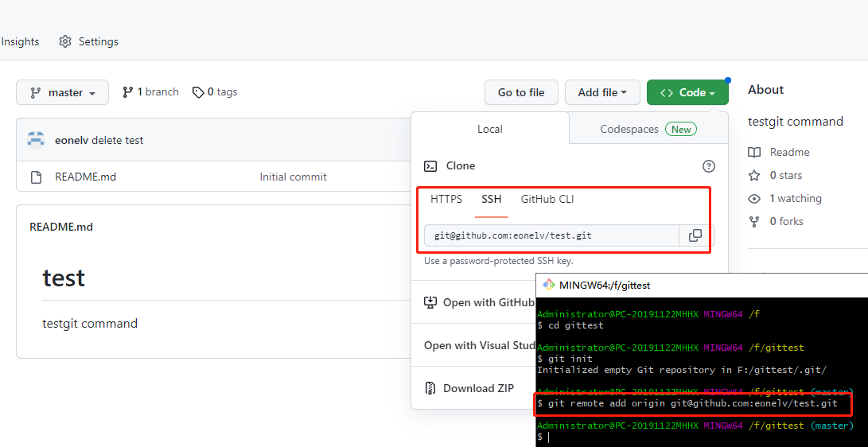Click the README.md heading above rendered content
The width and height of the screenshot is (868, 447).
[x=61, y=227]
